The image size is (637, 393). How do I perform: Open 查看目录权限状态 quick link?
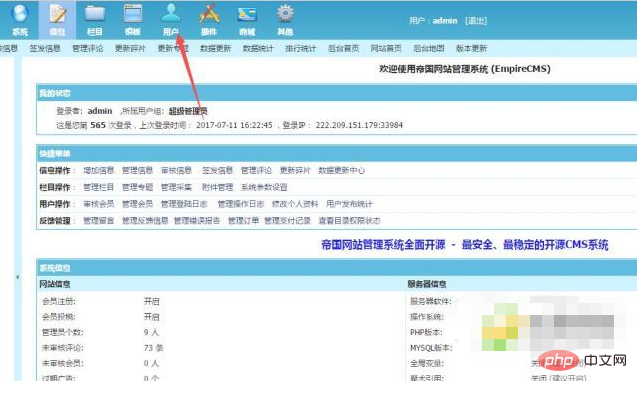point(349,221)
